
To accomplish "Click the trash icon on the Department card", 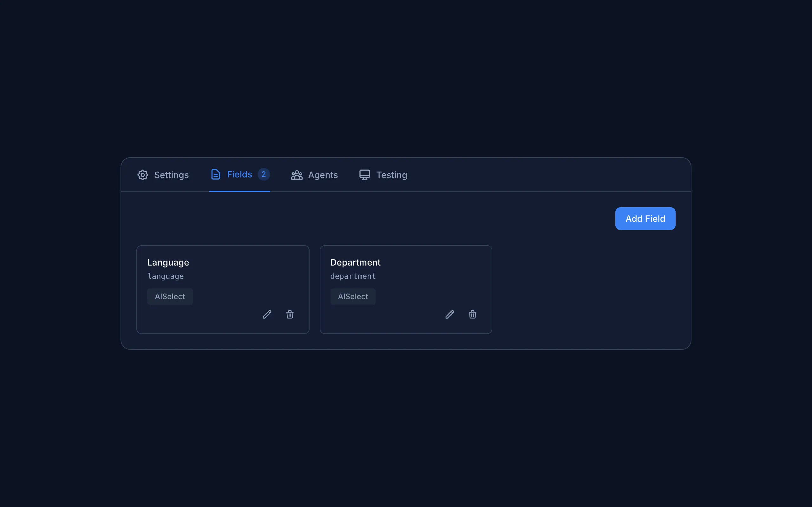I will click(x=472, y=314).
